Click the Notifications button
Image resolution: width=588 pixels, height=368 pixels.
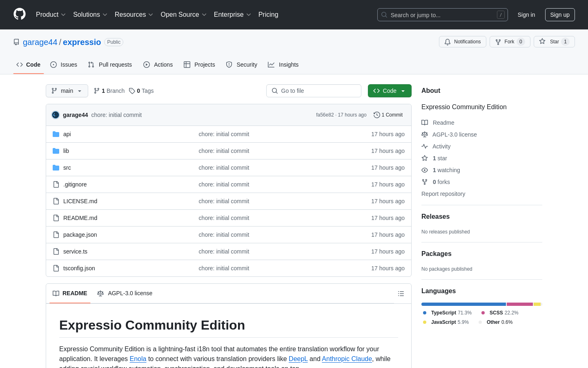pyautogui.click(x=463, y=42)
